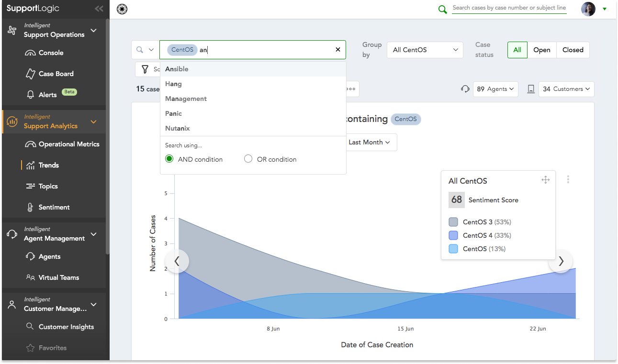Open Topics in the sidebar
This screenshot has width=618, height=364.
coord(42,186)
